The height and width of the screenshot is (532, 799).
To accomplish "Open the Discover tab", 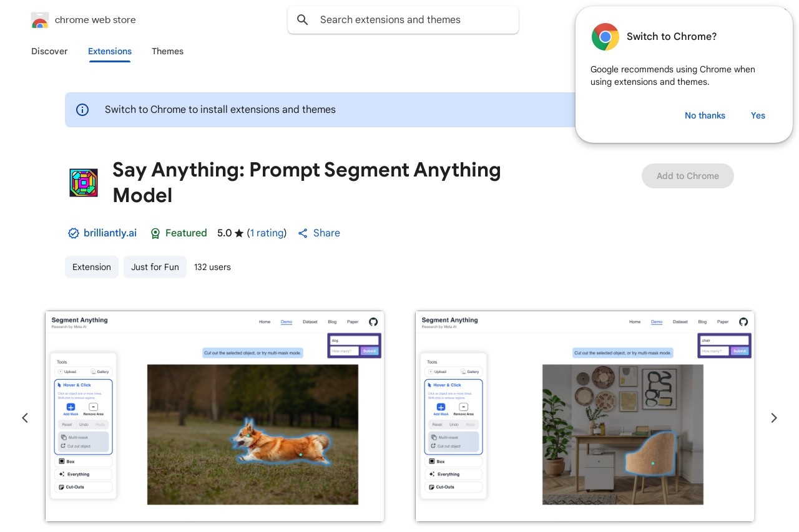I will click(x=49, y=51).
